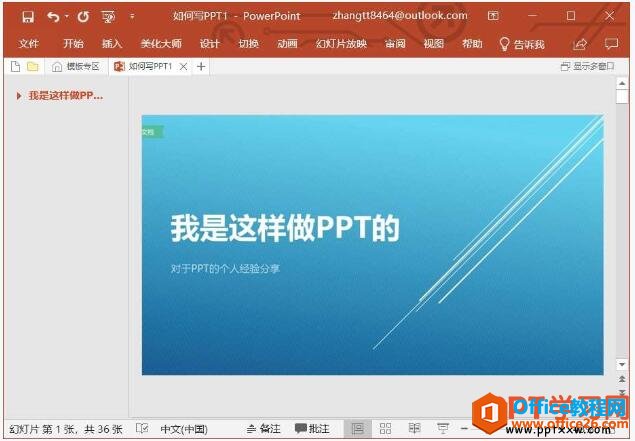Screen dimensions: 635x441
Task: Close the 如何写PPT1 document tab
Action: click(x=183, y=66)
